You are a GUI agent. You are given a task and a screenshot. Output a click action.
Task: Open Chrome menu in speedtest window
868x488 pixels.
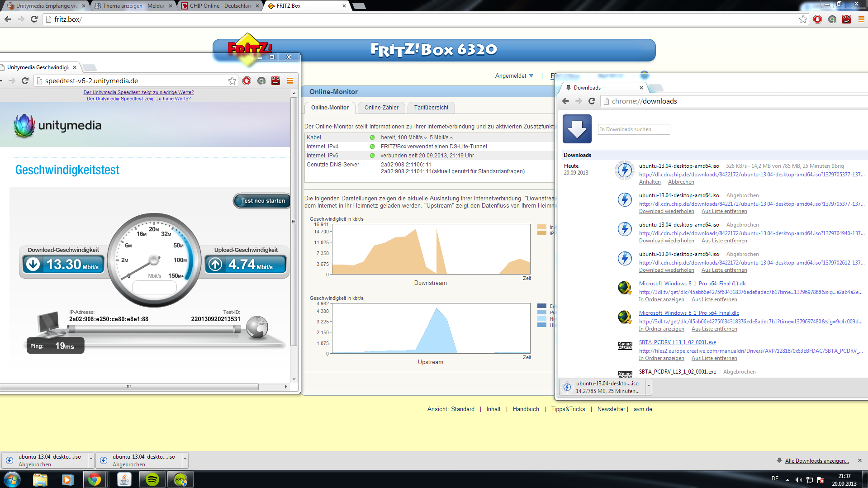(x=290, y=81)
